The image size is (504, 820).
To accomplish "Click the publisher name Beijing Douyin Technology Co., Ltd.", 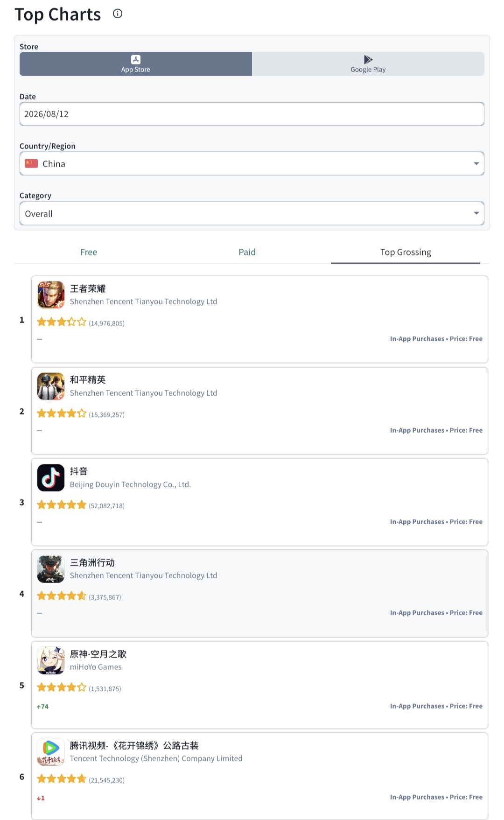I will pyautogui.click(x=131, y=484).
